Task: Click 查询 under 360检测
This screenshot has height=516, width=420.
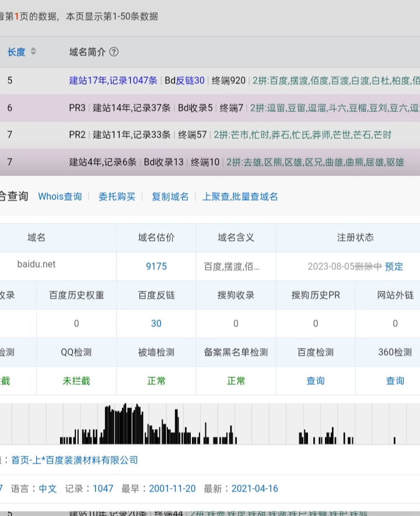Action: pos(395,381)
